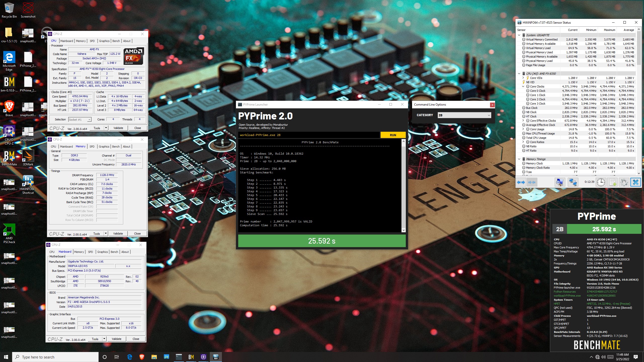
Task: Expand the Core Usage row in HWiNFO
Action: [x=523, y=129]
